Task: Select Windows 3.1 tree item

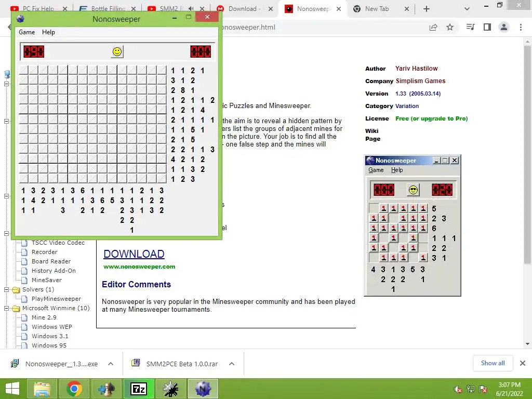Action: pyautogui.click(x=50, y=336)
